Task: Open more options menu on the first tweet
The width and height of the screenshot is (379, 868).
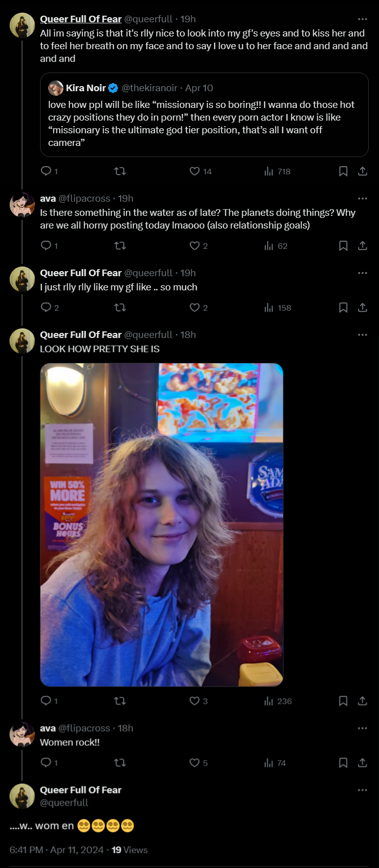Action: tap(362, 19)
